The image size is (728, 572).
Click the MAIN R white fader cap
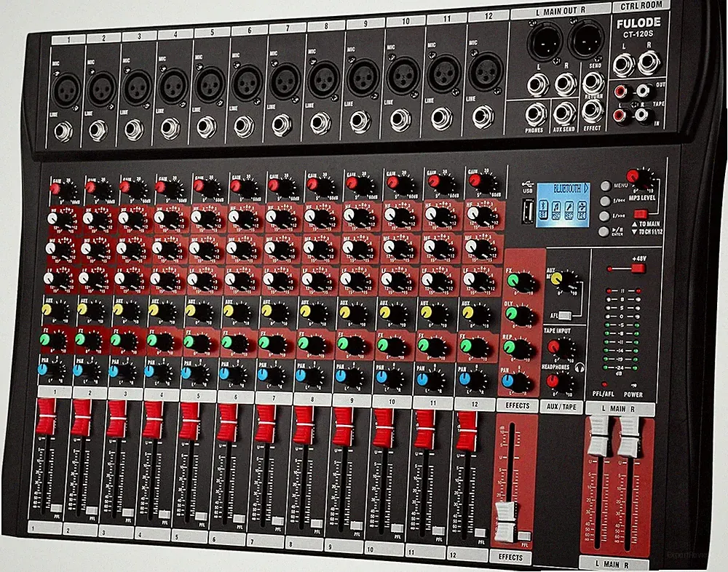[630, 437]
